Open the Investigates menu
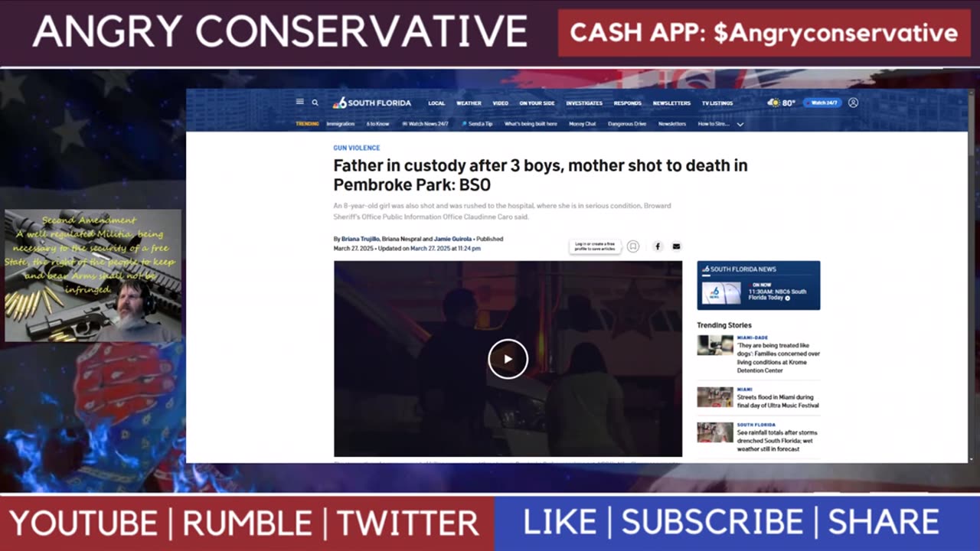 (584, 103)
